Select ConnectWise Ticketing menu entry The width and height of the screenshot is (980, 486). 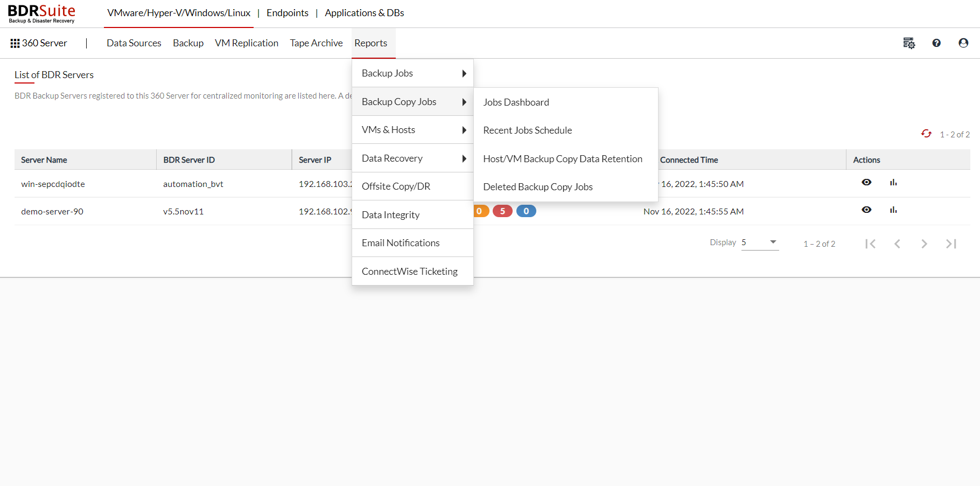point(412,272)
